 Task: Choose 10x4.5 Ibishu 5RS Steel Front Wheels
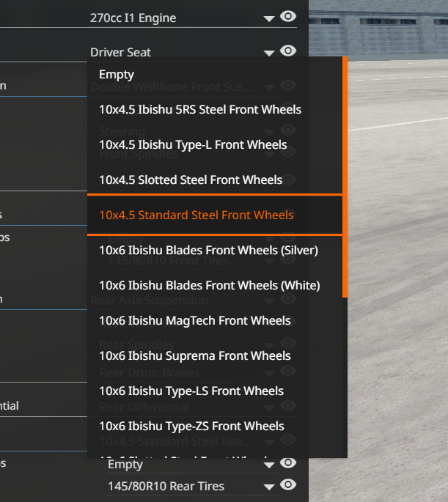[200, 109]
